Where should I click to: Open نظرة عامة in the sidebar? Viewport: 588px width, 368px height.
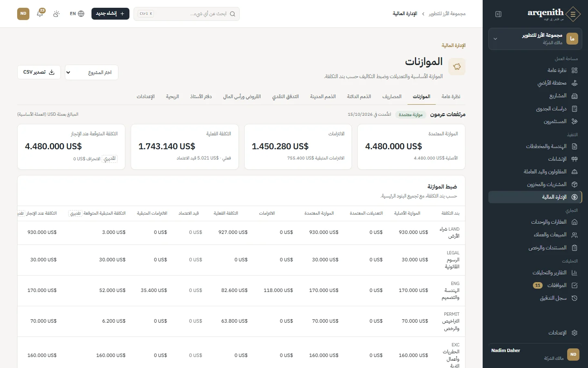point(535,70)
